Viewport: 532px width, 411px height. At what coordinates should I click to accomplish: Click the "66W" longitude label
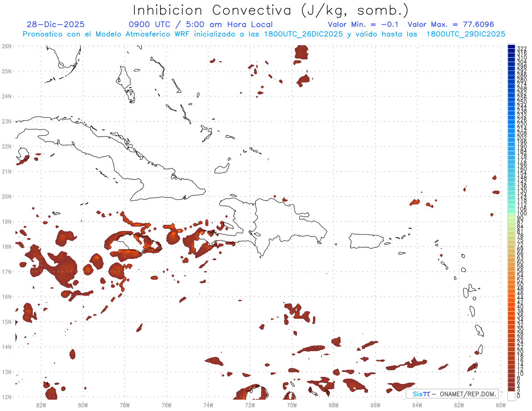tap(376, 404)
